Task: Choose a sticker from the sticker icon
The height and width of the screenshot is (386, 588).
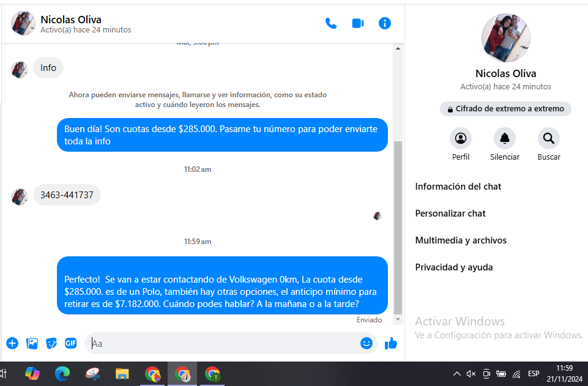Action: (x=51, y=343)
